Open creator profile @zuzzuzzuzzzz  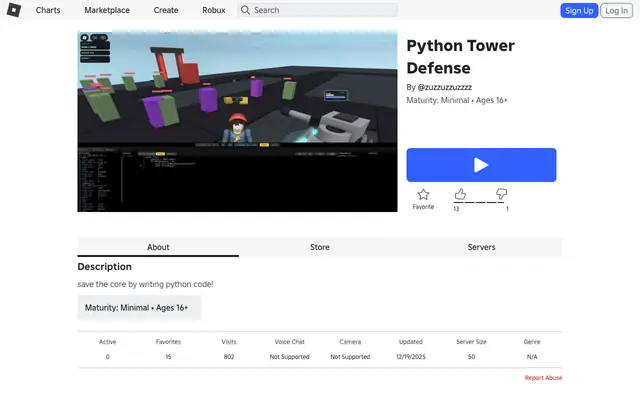coord(444,87)
